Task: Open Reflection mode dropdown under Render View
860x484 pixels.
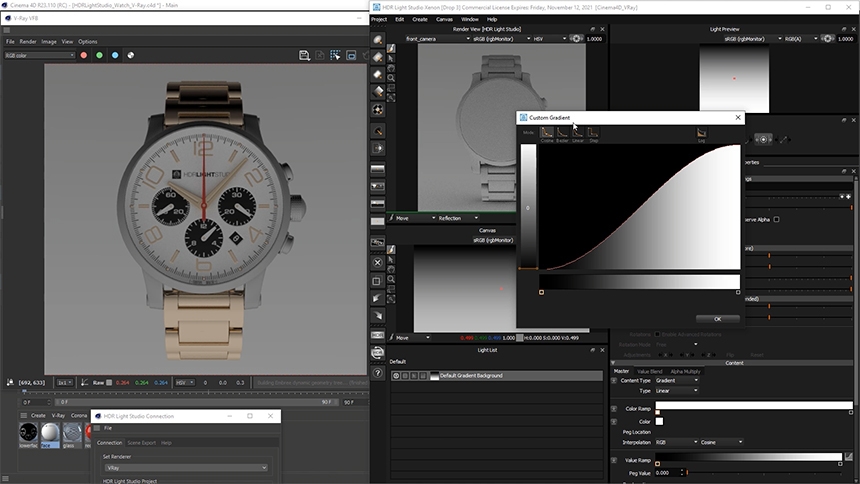Action: click(x=457, y=218)
